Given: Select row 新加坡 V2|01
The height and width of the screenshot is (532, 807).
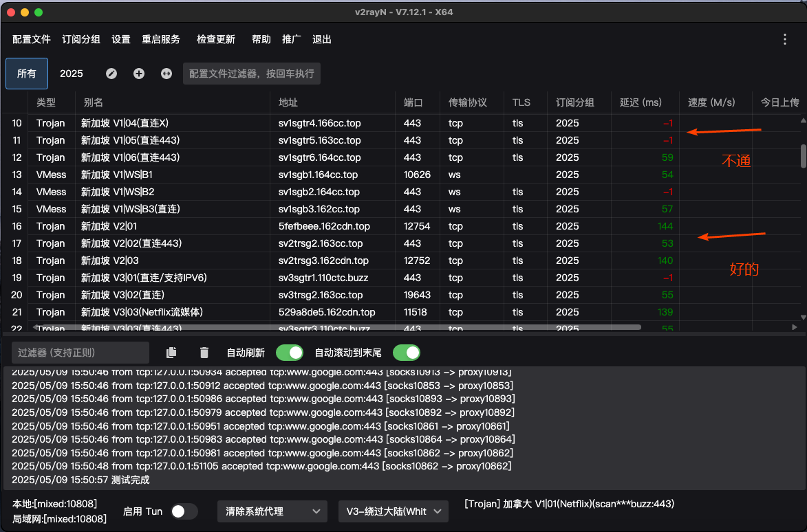Looking at the screenshot, I should pos(403,226).
